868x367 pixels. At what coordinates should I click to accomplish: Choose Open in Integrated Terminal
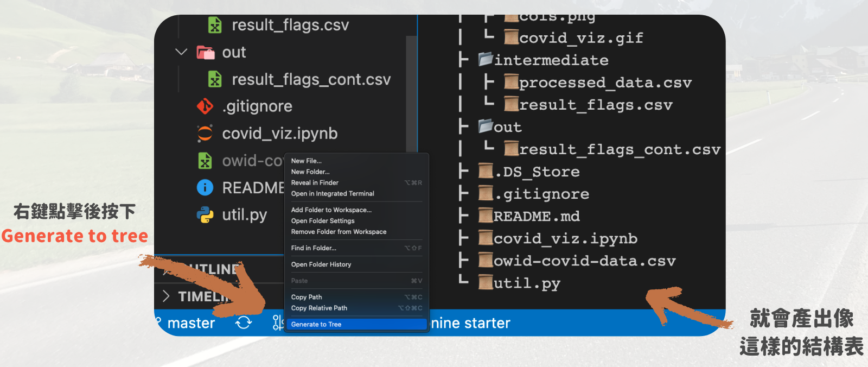click(x=333, y=193)
